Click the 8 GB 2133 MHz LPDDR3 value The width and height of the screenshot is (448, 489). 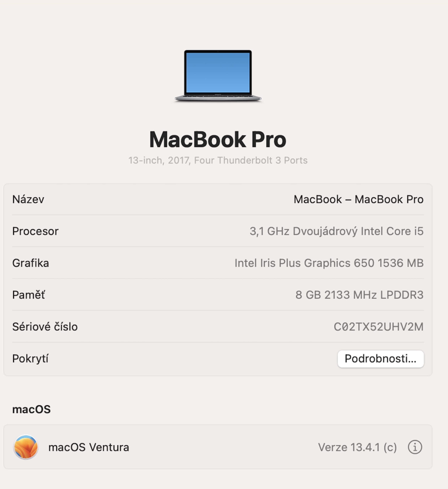click(x=360, y=295)
